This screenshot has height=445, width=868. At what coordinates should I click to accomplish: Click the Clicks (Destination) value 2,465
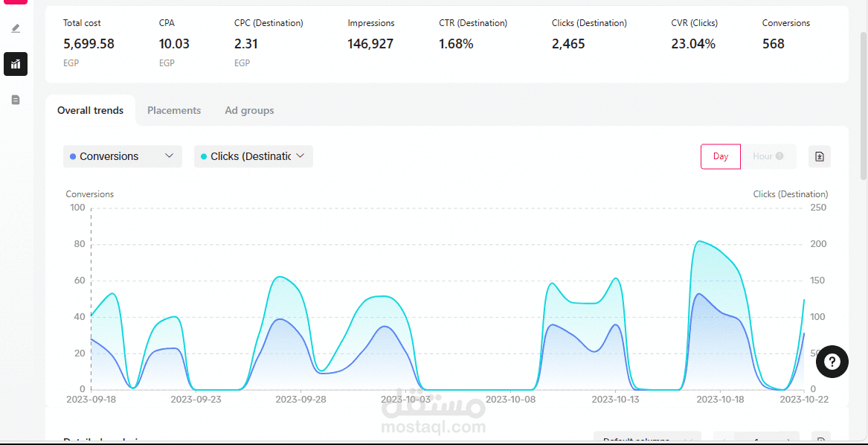tap(568, 44)
